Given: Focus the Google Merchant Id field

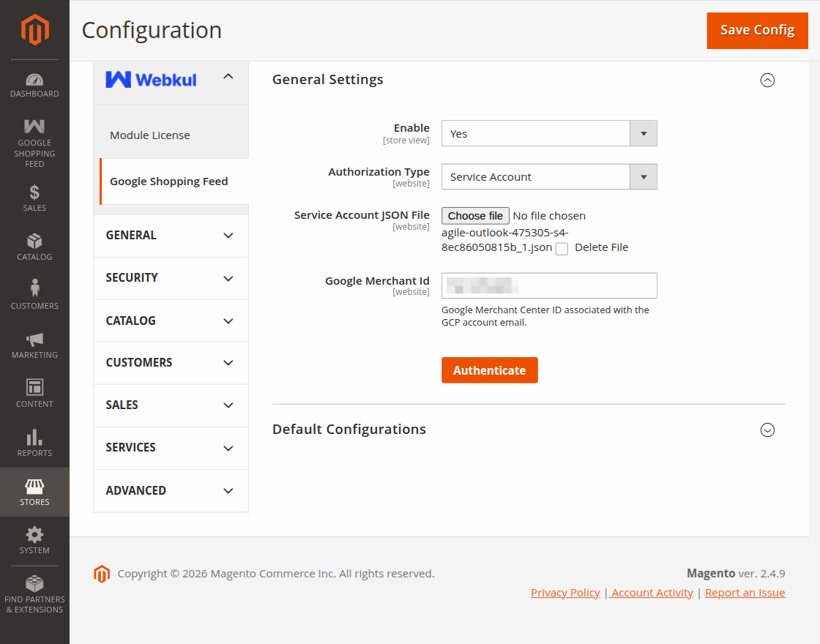Looking at the screenshot, I should [549, 285].
